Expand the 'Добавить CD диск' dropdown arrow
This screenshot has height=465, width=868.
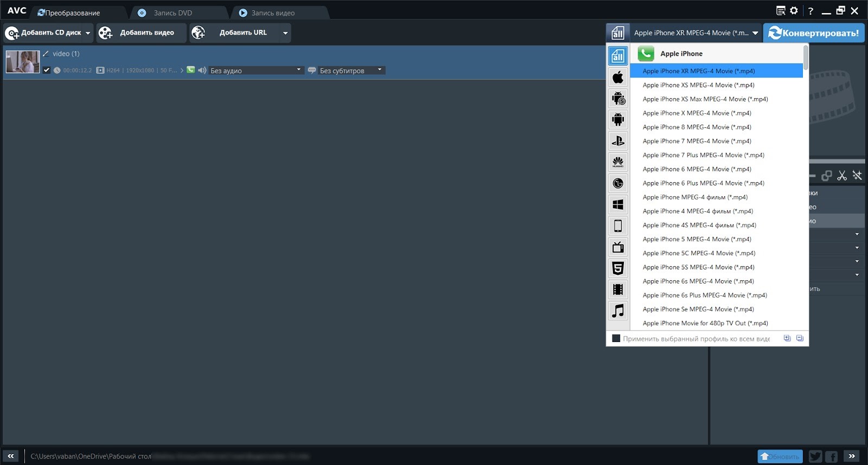coord(88,33)
